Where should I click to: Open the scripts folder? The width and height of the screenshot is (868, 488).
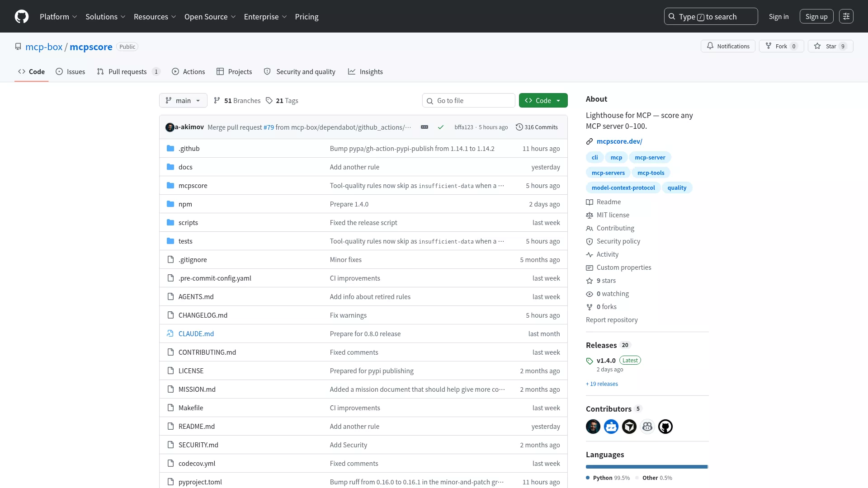188,223
